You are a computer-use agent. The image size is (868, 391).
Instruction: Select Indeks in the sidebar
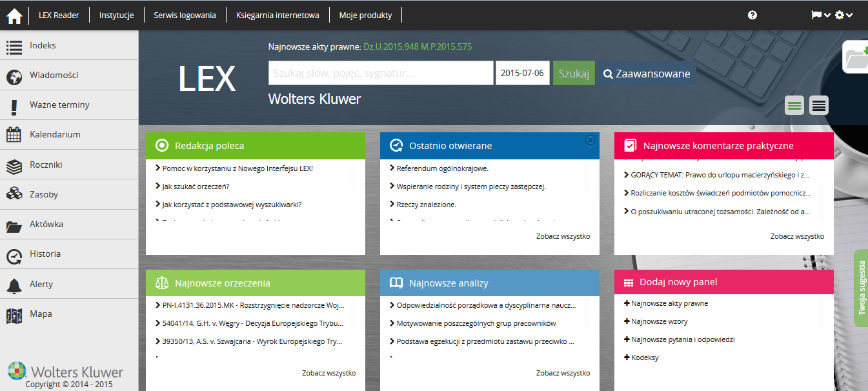69,46
